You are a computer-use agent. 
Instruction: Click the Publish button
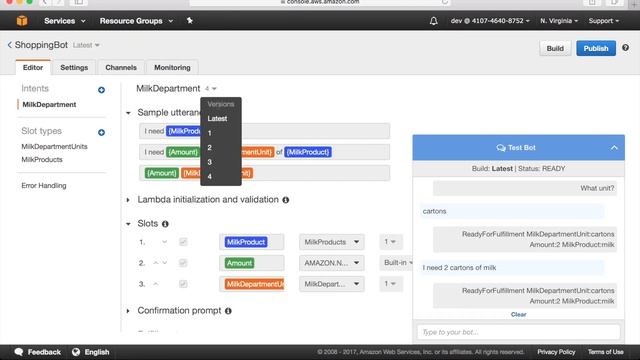596,48
